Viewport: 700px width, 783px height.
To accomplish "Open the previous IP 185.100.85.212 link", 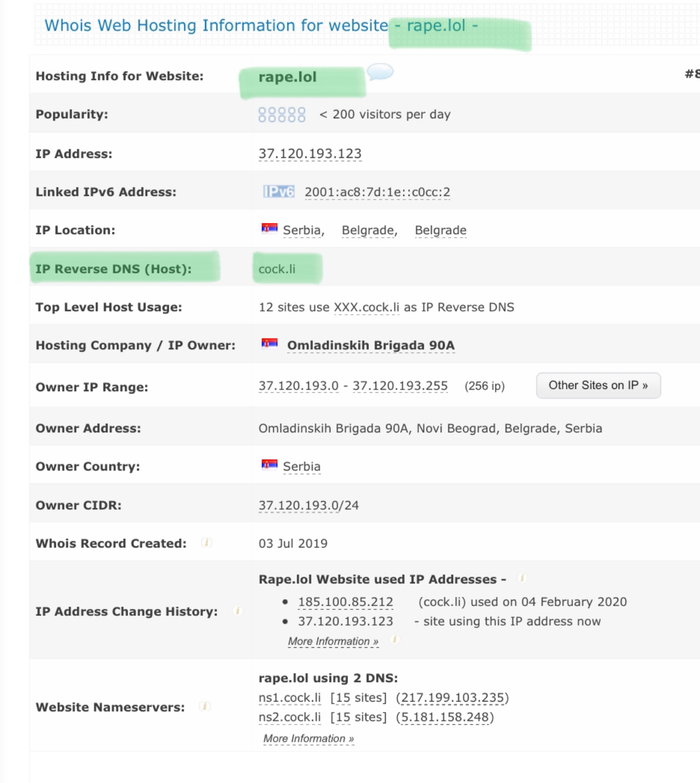I will point(345,602).
